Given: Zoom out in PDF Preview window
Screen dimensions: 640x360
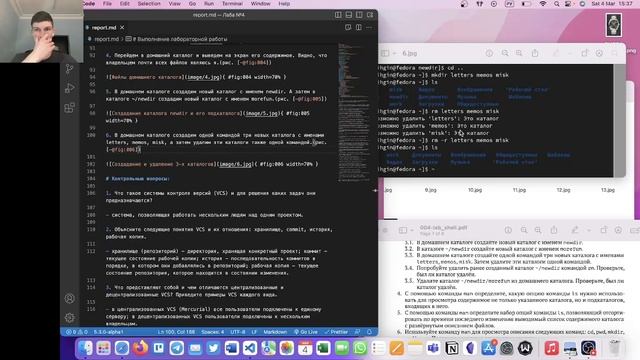Looking at the screenshot, I should click(x=524, y=230).
